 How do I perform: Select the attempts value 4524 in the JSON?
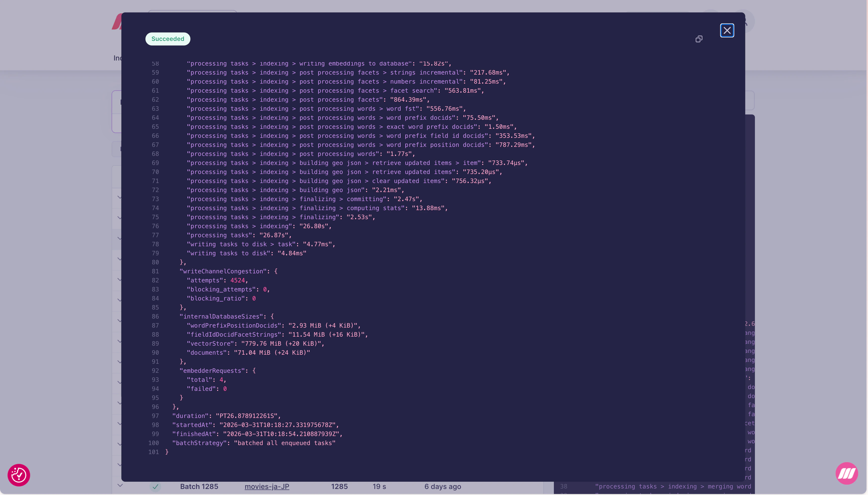click(238, 280)
